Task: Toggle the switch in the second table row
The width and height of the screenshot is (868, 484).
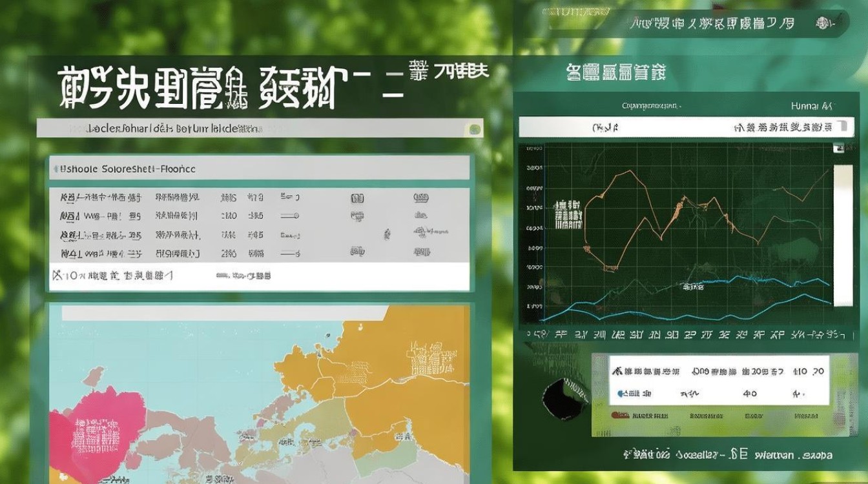Action: click(291, 216)
